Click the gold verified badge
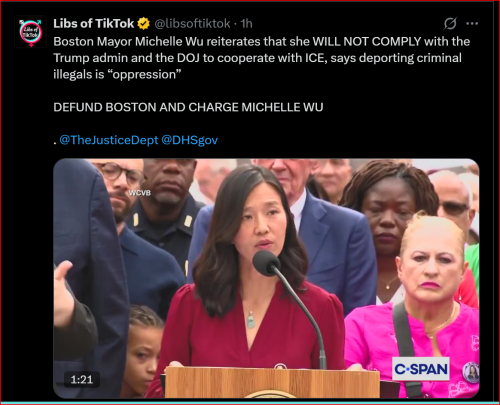 144,24
